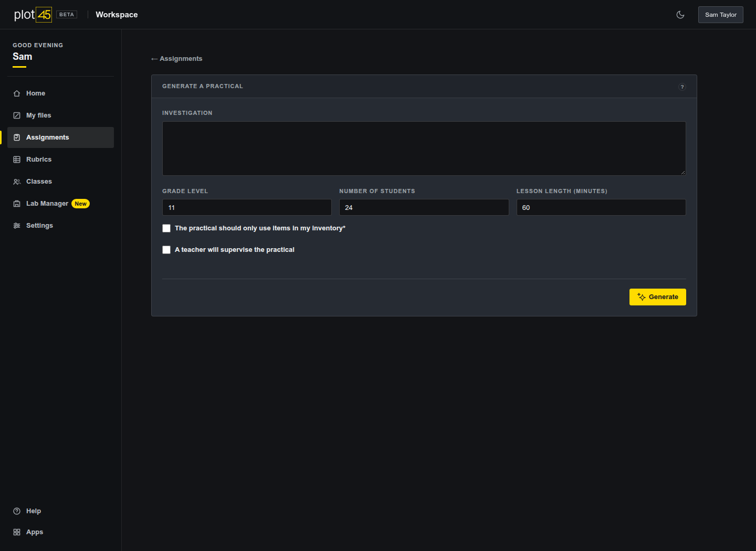
Task: Click the Number of Students field
Action: point(424,207)
